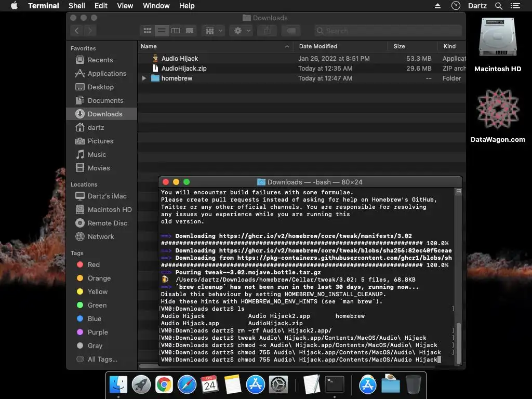Switch Finder to column view
The height and width of the screenshot is (399, 532).
pos(176,31)
